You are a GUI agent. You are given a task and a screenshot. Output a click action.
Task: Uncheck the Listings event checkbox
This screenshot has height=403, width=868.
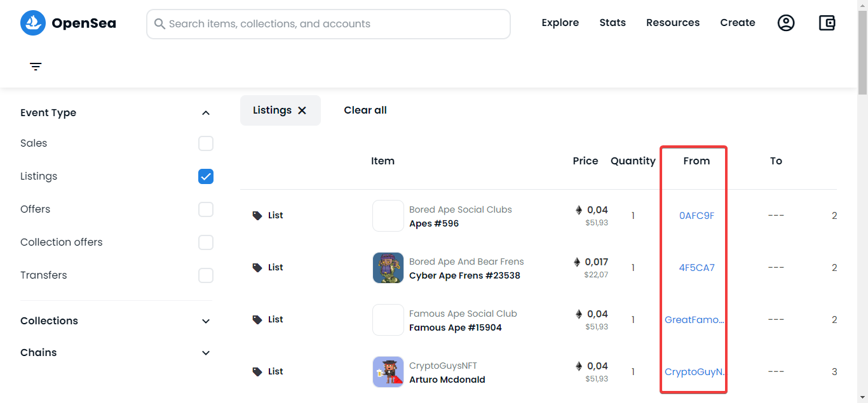206,176
